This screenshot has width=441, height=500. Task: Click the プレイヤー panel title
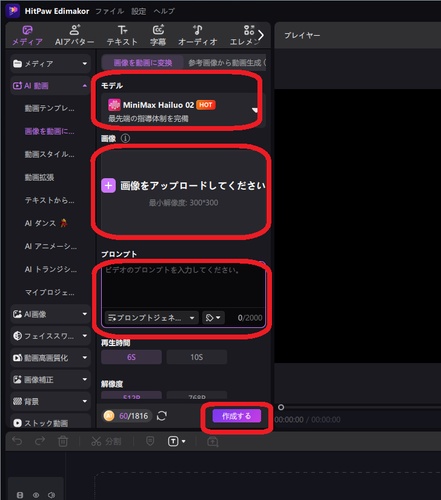302,35
